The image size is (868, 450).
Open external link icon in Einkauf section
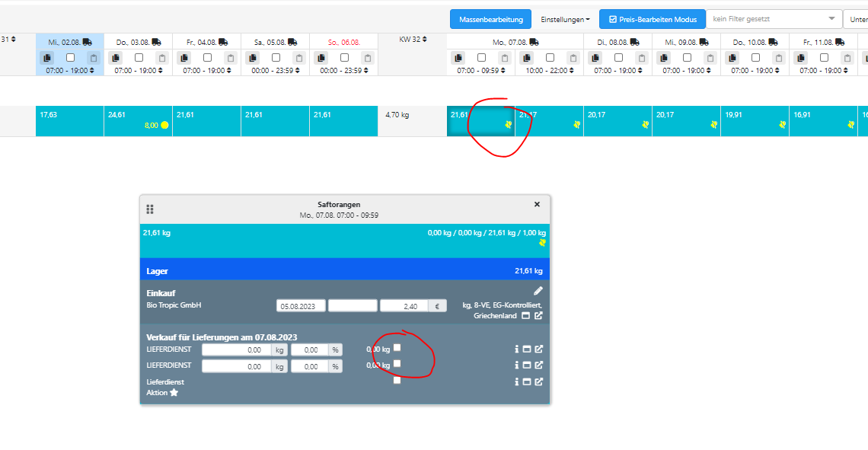point(538,316)
